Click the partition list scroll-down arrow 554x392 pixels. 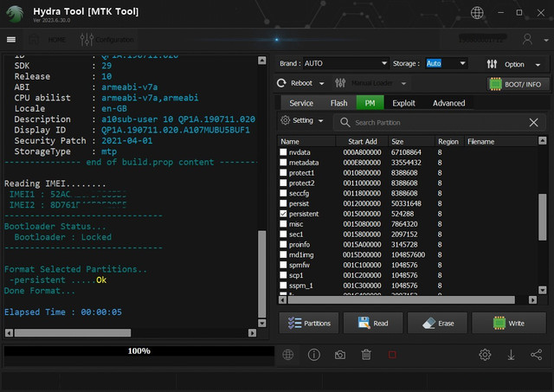[x=543, y=290]
